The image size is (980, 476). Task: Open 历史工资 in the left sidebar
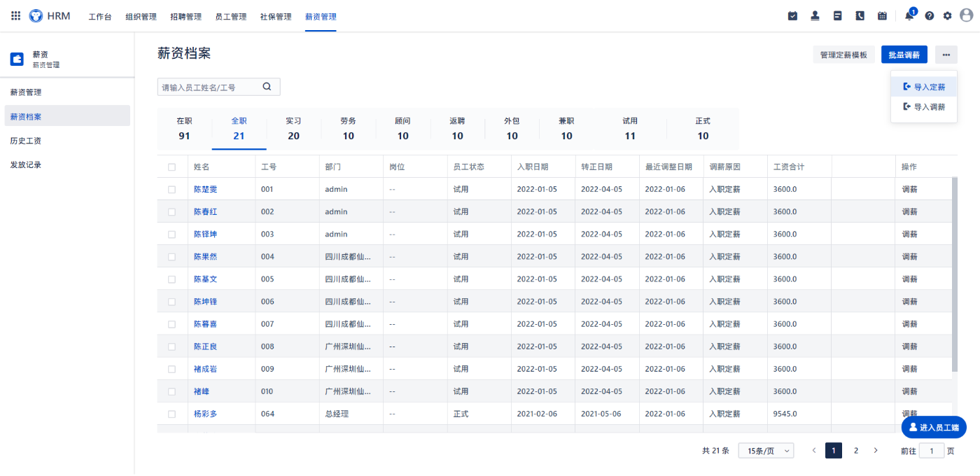67,141
